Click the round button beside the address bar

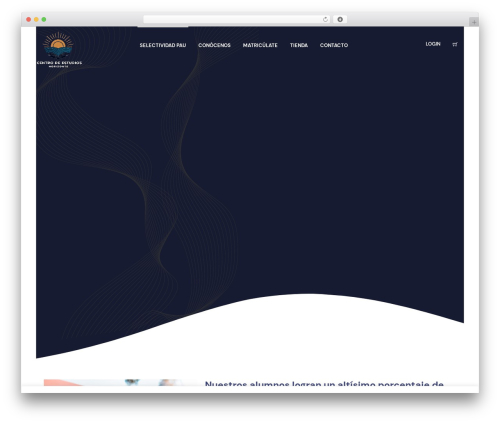click(x=340, y=19)
